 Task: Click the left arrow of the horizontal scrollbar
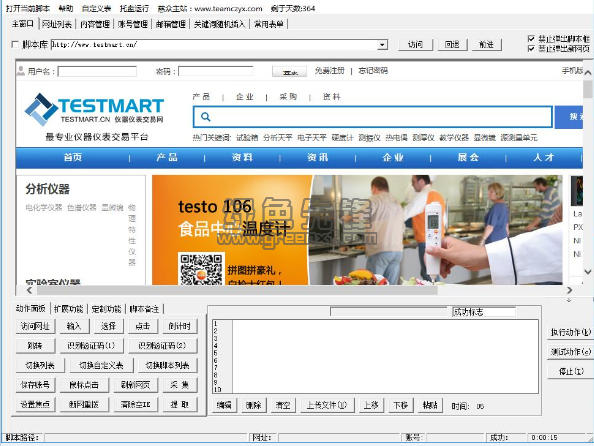[x=30, y=290]
